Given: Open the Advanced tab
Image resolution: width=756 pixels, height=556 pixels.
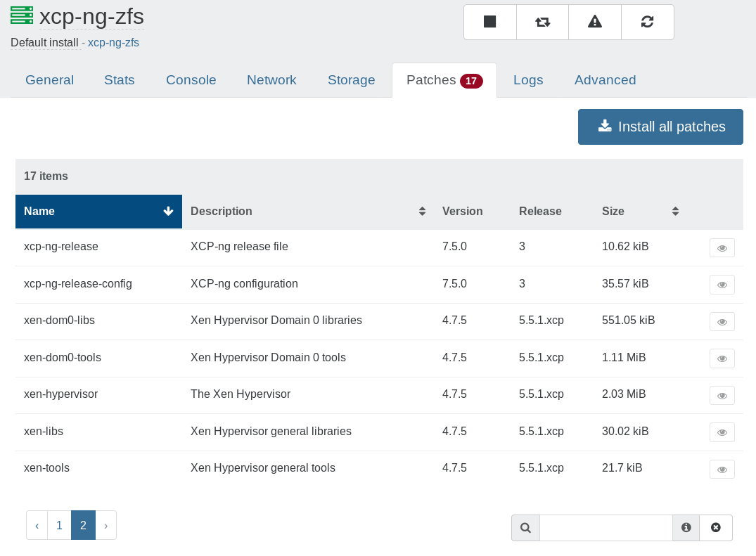Looking at the screenshot, I should [605, 80].
